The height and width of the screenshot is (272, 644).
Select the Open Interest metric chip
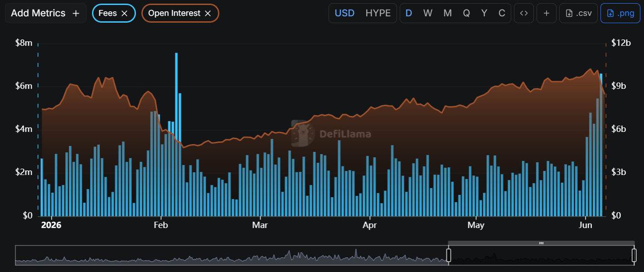(x=180, y=13)
